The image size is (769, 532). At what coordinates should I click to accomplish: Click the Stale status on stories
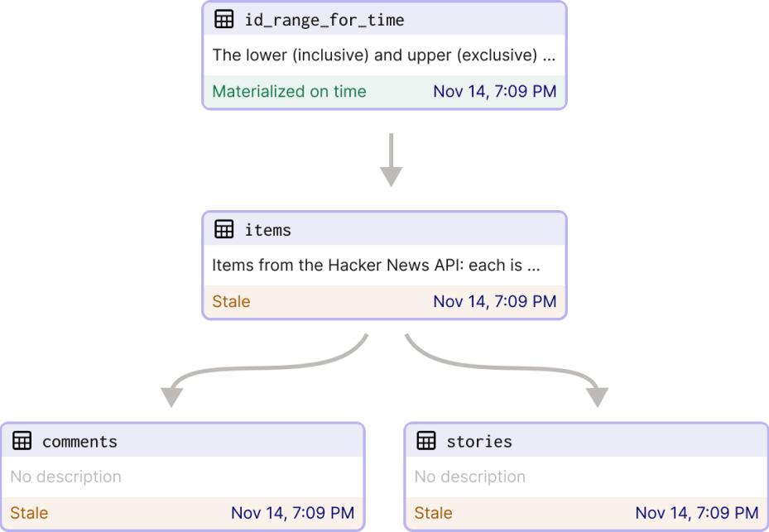[x=433, y=513]
